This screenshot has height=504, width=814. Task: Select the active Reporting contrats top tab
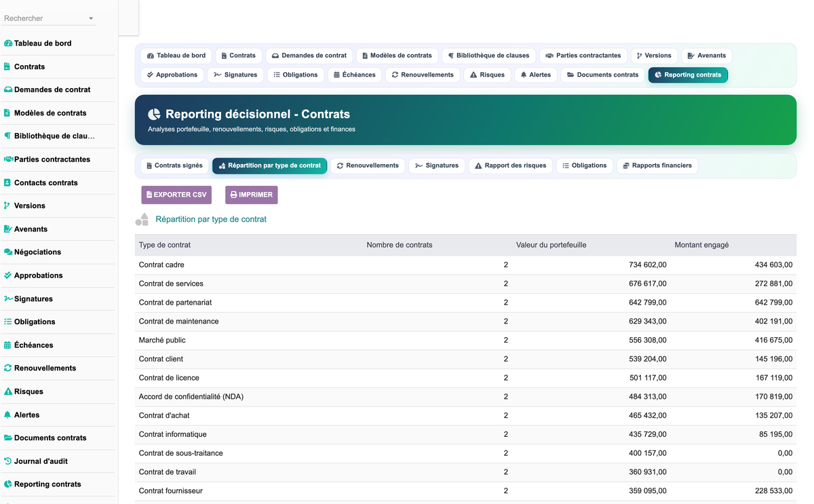coord(688,75)
